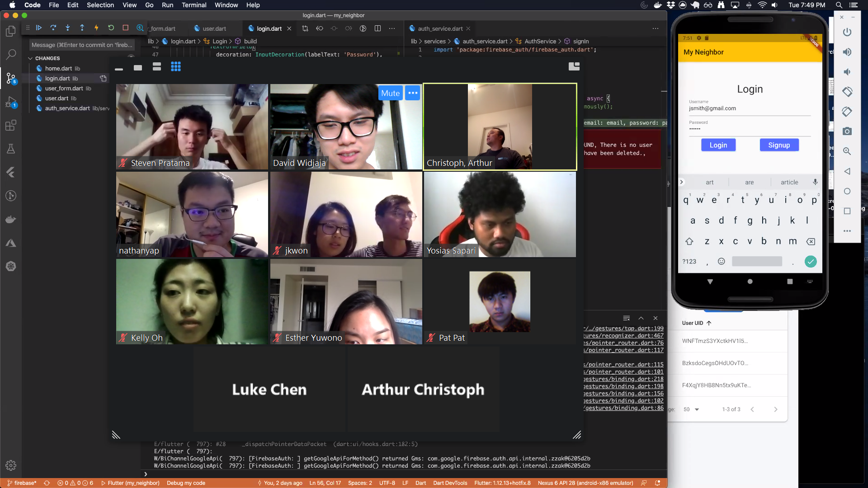868x488 pixels.
Task: Collapse terminal panel with chevron up
Action: pos(641,318)
